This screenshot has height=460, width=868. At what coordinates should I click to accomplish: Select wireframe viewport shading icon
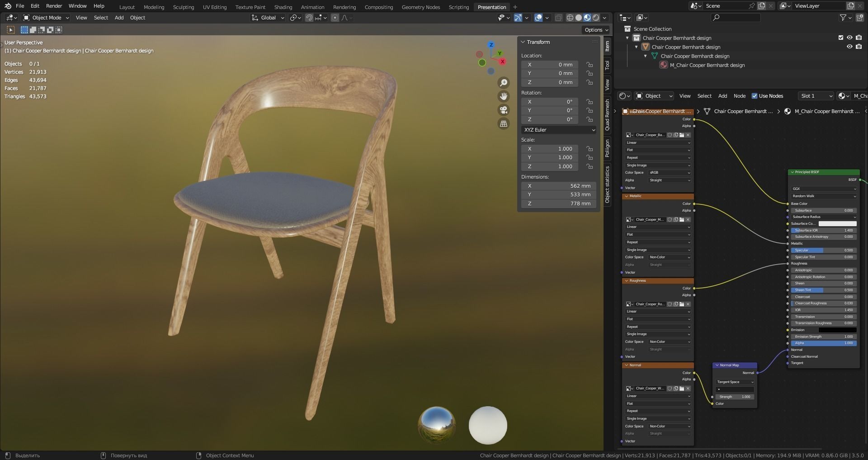point(570,18)
